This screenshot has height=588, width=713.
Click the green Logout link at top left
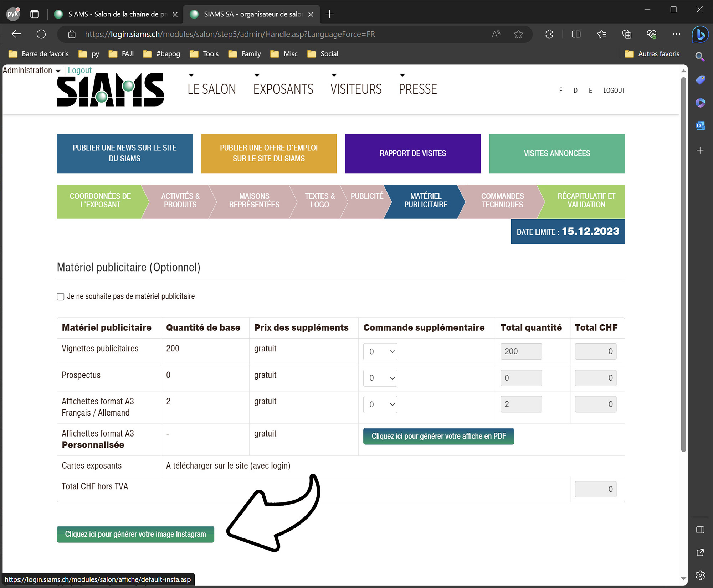[80, 71]
